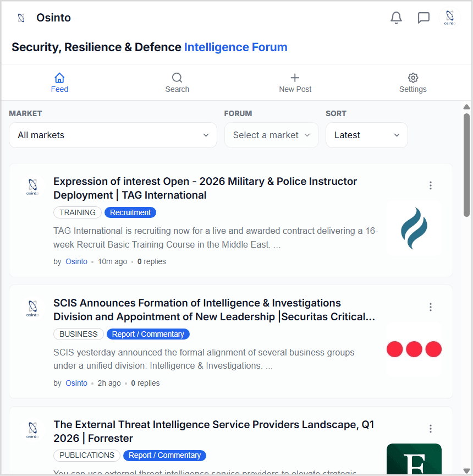Click the TRAINING tag
473x476 pixels.
[x=78, y=212]
